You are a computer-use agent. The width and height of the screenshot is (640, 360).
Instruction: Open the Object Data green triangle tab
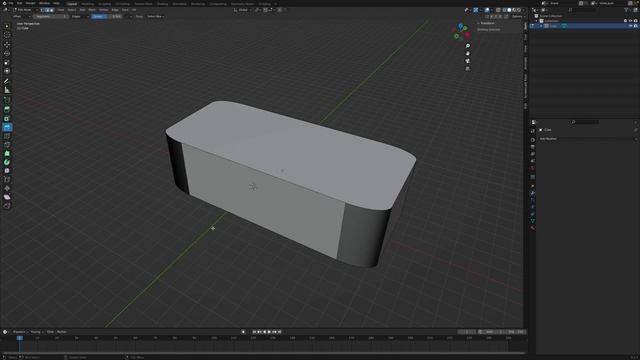point(533,221)
